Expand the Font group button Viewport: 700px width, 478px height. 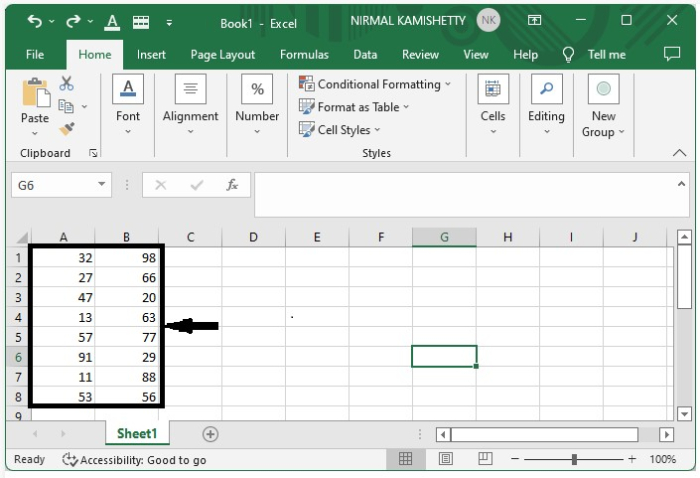[x=128, y=105]
